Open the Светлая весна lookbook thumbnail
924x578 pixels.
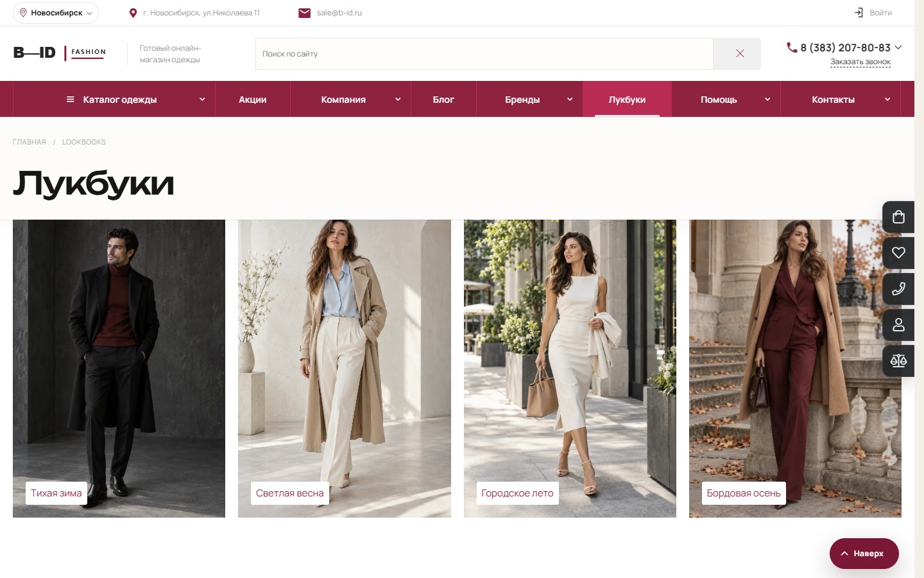click(x=345, y=369)
